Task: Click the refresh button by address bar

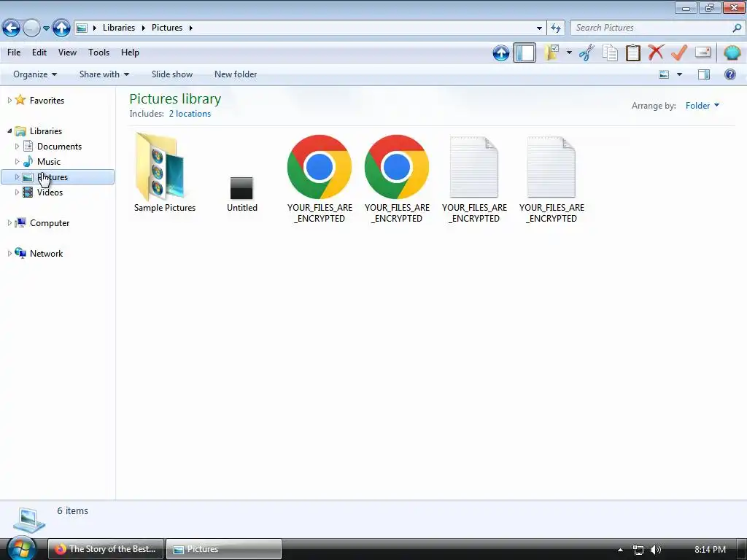Action: coord(556,28)
